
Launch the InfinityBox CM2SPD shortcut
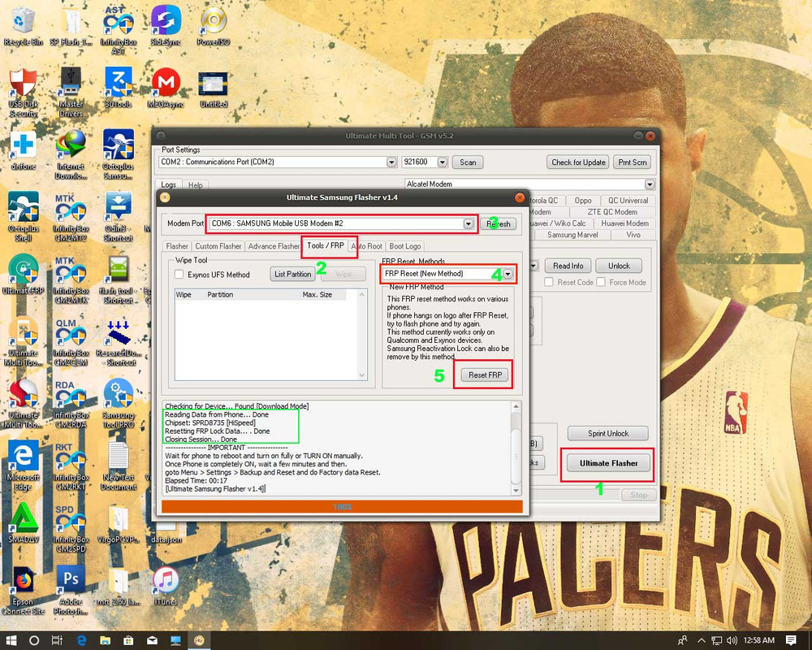[x=71, y=527]
